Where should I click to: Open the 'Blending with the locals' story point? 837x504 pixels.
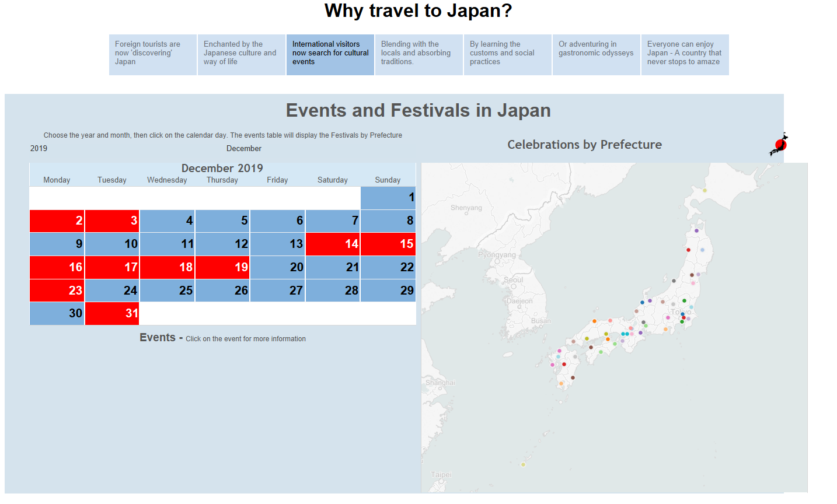418,54
